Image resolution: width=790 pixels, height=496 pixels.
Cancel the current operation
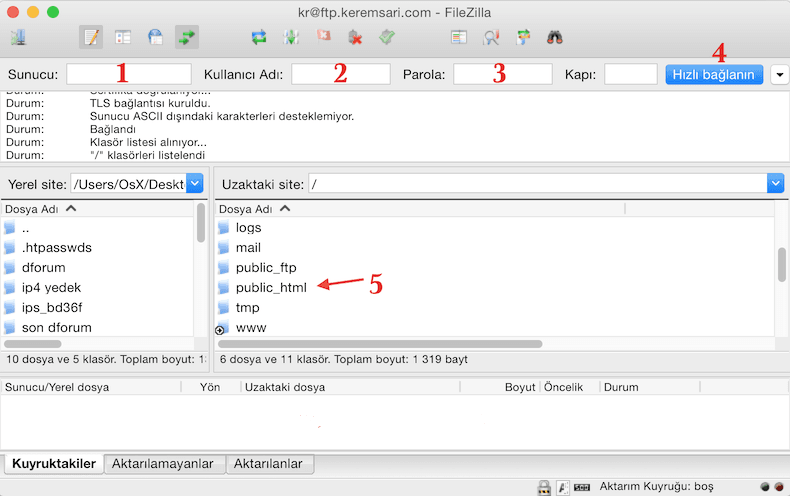click(x=323, y=36)
